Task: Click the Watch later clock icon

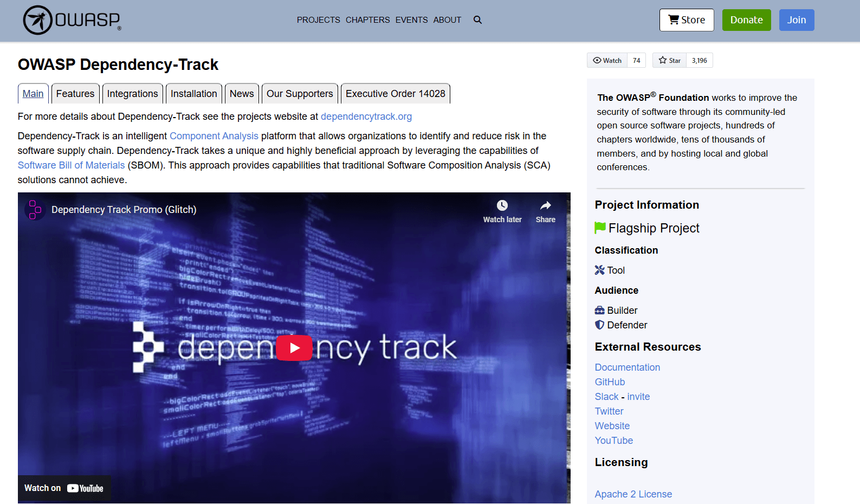Action: (x=502, y=205)
